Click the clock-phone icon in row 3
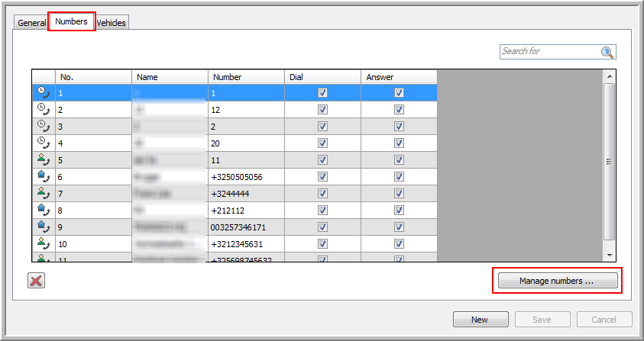Image resolution: width=644 pixels, height=341 pixels. pyautogui.click(x=43, y=126)
